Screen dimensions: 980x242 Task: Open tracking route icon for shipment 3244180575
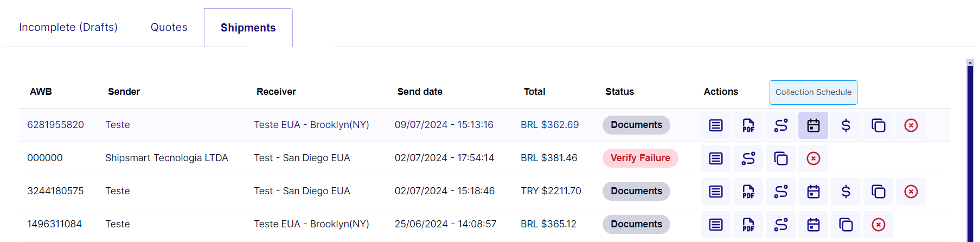click(780, 192)
